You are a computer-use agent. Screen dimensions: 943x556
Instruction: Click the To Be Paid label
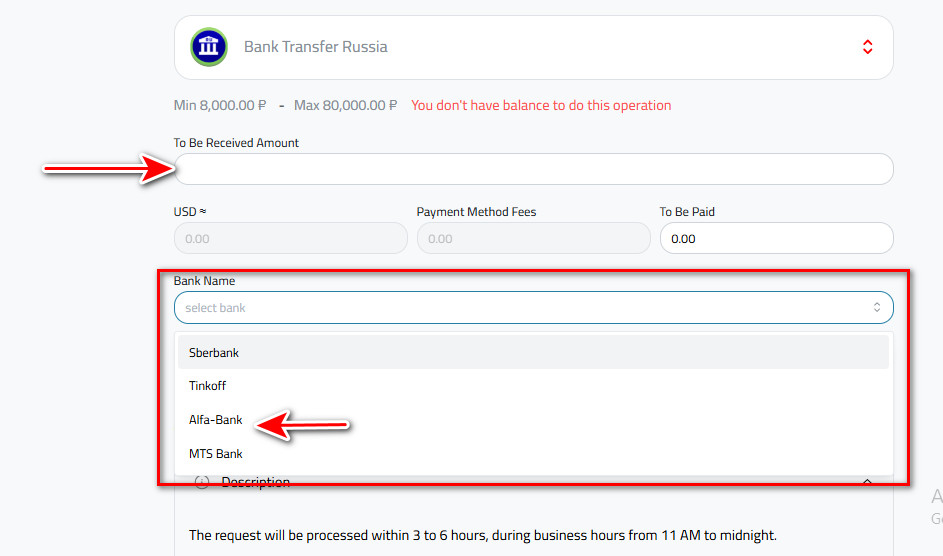pyautogui.click(x=687, y=212)
